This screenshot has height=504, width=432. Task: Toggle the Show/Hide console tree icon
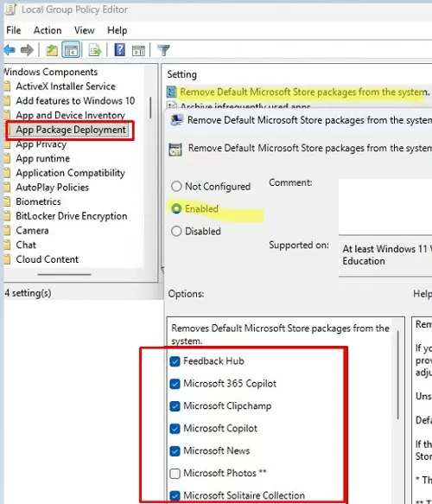point(71,50)
